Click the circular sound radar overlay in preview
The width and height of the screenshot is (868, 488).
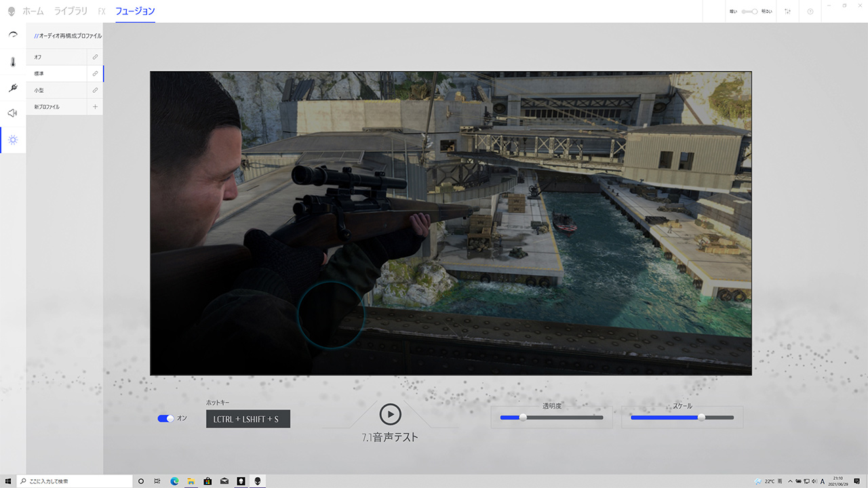tap(331, 314)
